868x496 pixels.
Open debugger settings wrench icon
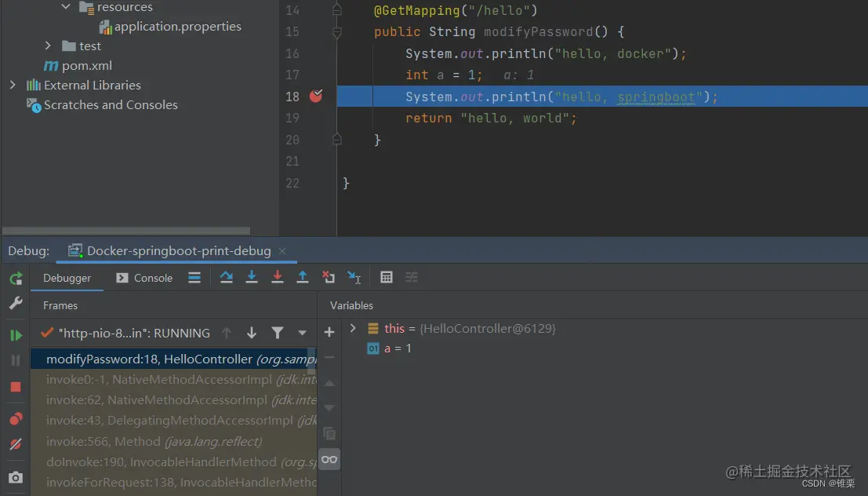click(16, 303)
